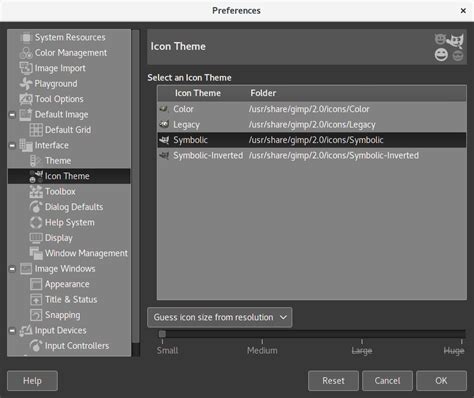This screenshot has width=474, height=398.
Task: Click the Theme icon in sidebar
Action: click(36, 161)
